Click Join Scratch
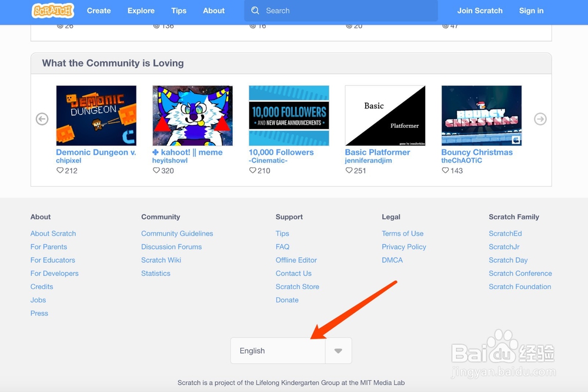Screen dimensions: 588x392 (480, 11)
